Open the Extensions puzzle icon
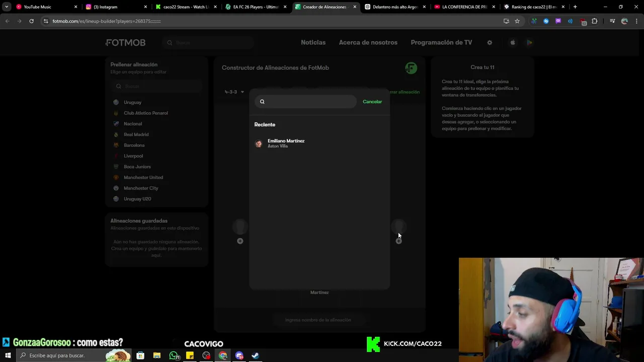The width and height of the screenshot is (644, 362). pos(595,21)
